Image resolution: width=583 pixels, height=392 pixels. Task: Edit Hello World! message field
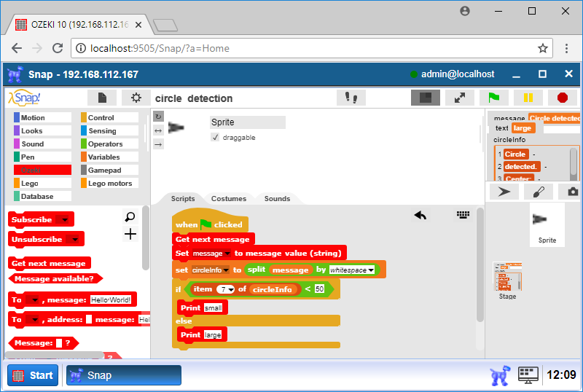click(111, 299)
